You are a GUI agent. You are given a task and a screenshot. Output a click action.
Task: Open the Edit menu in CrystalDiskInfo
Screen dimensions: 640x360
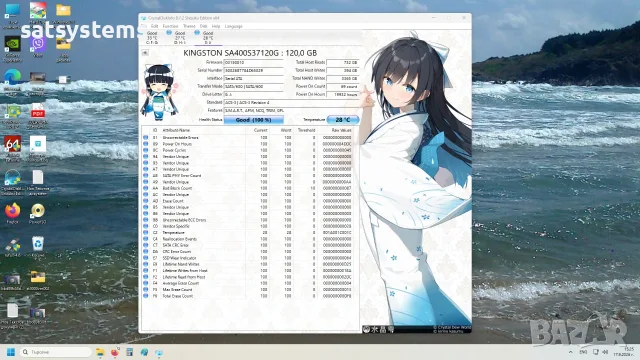[x=154, y=26]
